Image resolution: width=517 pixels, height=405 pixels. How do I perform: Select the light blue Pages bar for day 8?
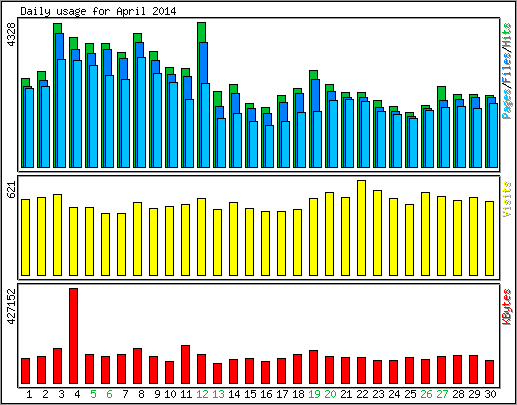[x=141, y=112]
